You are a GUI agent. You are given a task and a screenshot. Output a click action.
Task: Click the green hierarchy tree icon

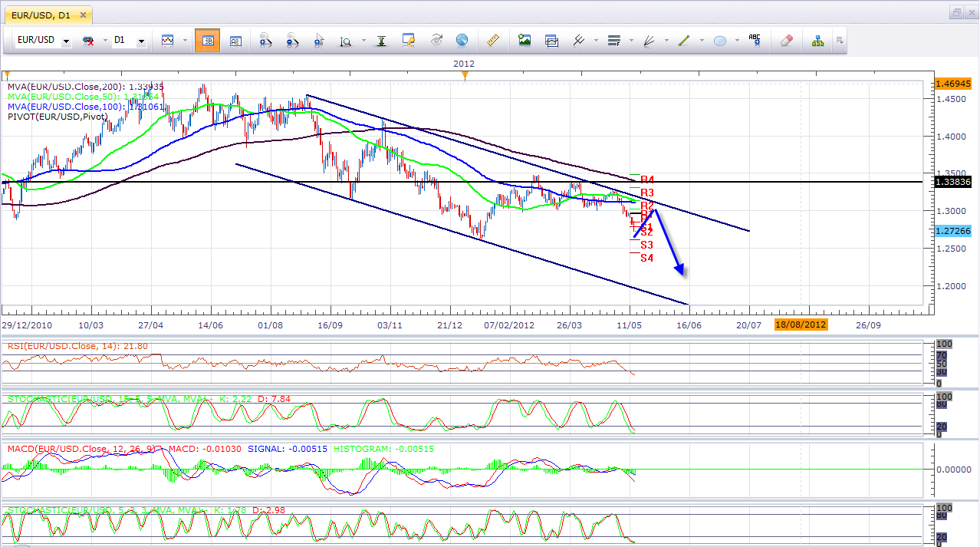pos(818,40)
